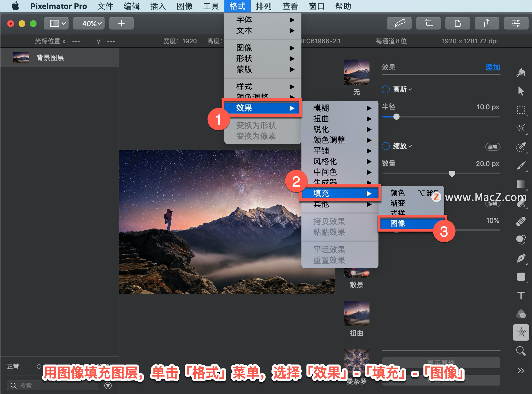Click the Crop toolbar button
The width and height of the screenshot is (532, 394).
click(x=428, y=23)
